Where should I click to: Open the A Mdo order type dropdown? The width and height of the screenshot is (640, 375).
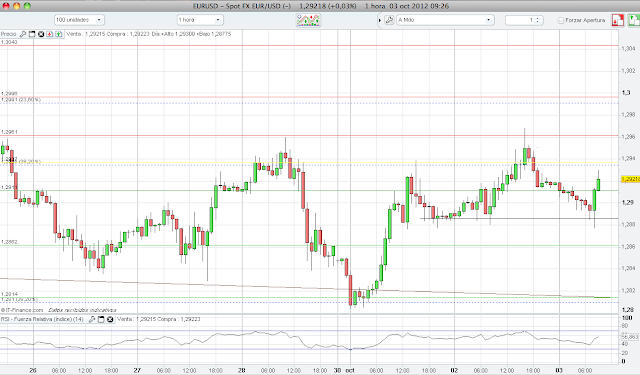(445, 20)
